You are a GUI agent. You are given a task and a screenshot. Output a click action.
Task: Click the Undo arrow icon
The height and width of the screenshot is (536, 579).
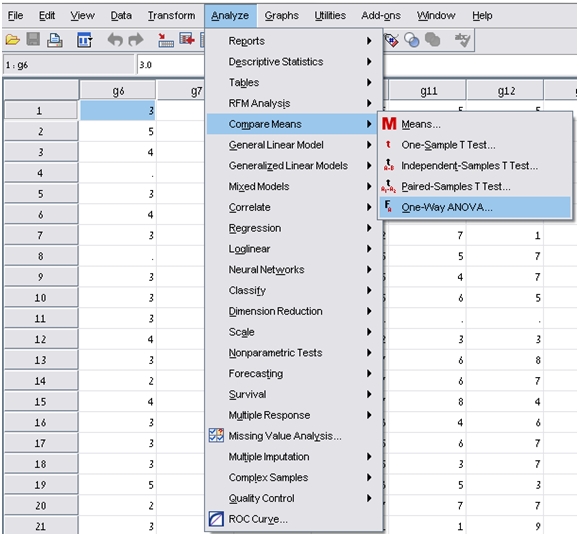click(115, 39)
